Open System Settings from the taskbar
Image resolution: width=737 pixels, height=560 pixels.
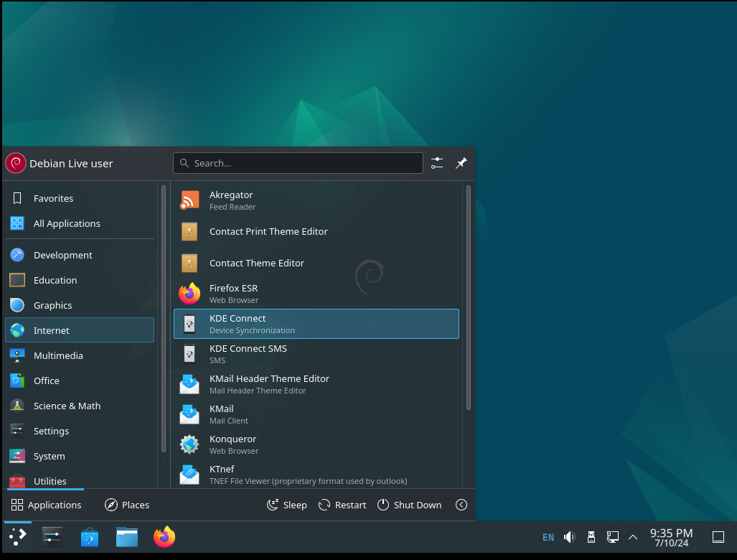coord(52,537)
